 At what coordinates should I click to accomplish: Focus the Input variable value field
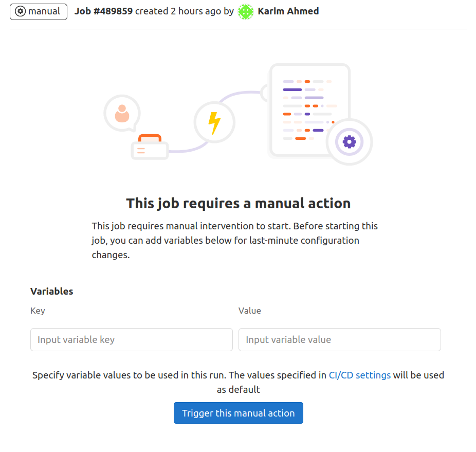tap(340, 339)
